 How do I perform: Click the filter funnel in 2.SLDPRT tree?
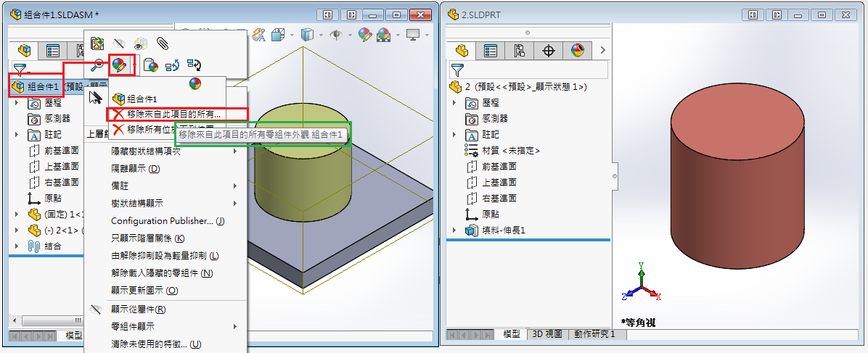456,70
